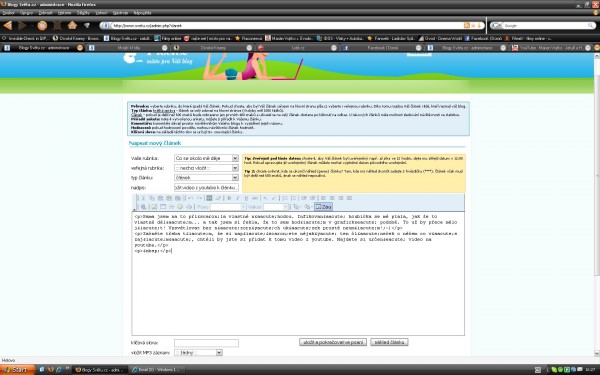Click the Firefox Forward arrow button
Image resolution: width=600 pixels, height=375 pixels.
pyautogui.click(x=22, y=26)
